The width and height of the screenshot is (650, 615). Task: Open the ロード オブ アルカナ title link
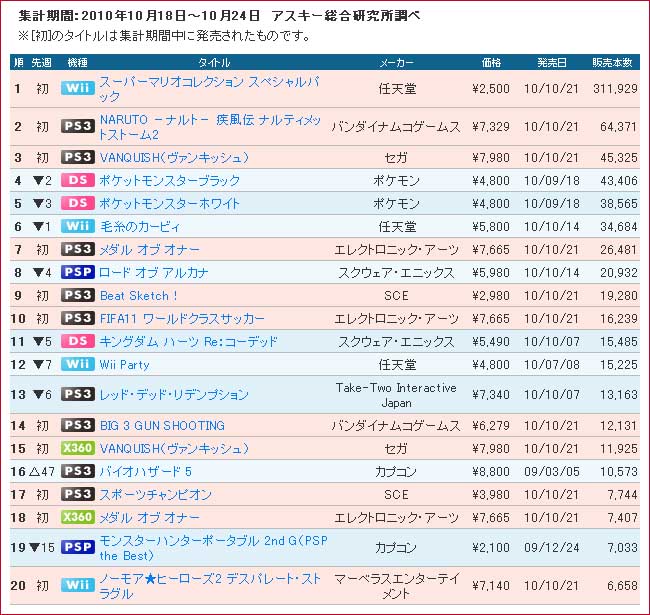click(153, 273)
